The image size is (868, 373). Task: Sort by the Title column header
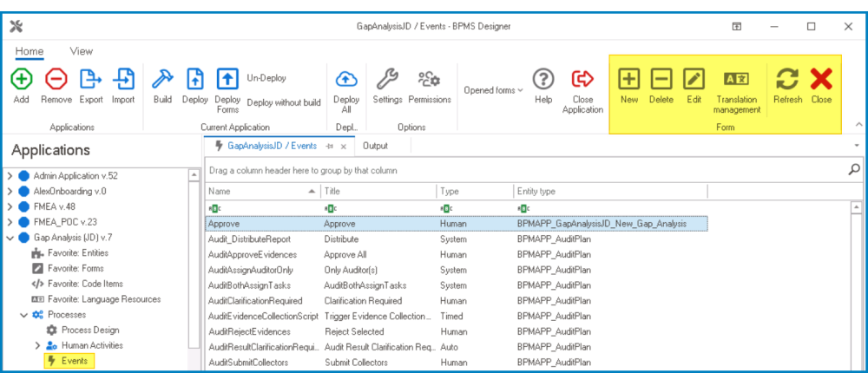point(378,192)
